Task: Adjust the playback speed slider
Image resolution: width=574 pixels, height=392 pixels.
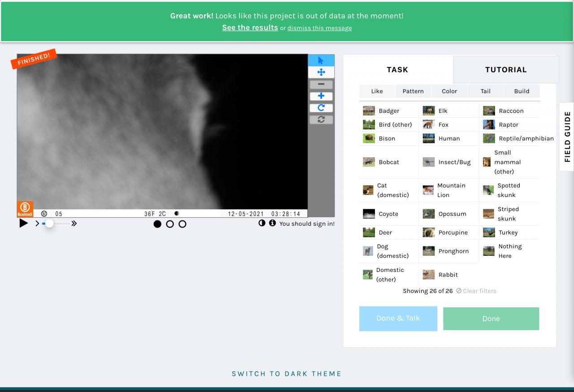Action: pyautogui.click(x=56, y=223)
